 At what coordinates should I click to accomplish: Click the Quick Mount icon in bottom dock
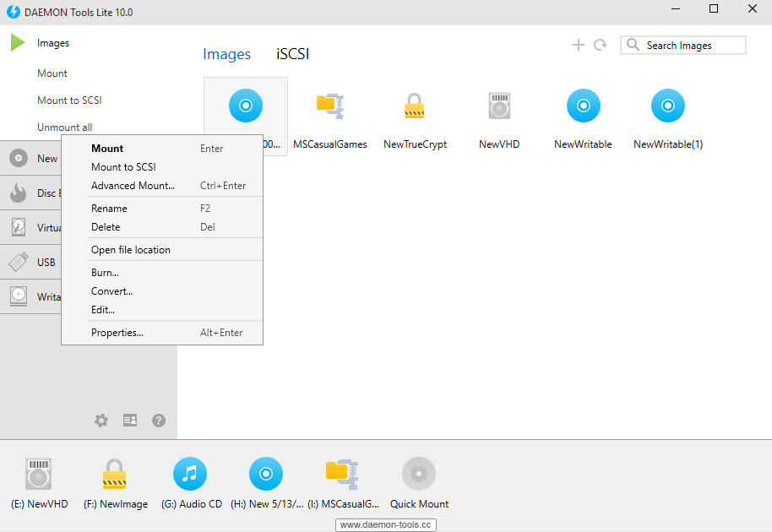tap(419, 474)
